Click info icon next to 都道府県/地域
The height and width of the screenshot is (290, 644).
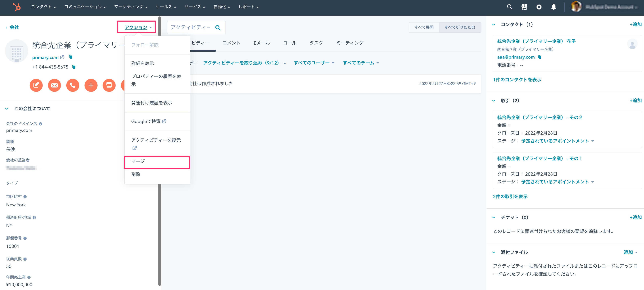pos(34,217)
